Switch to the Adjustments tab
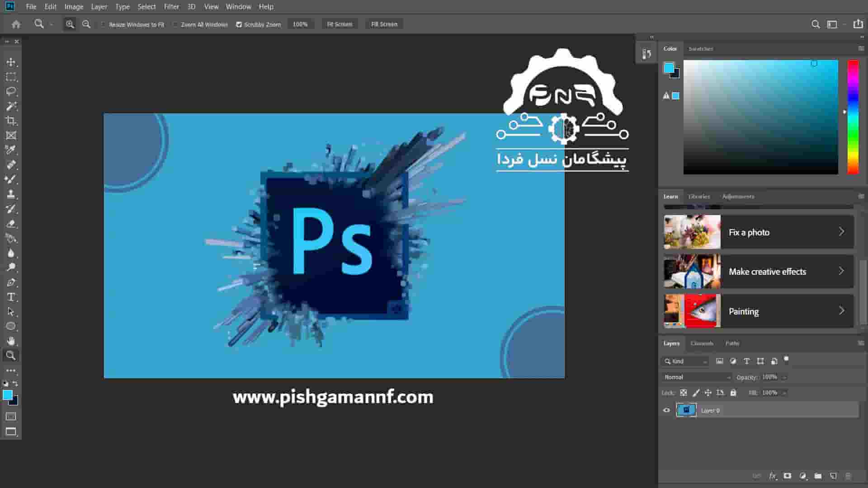This screenshot has height=488, width=868. [x=738, y=197]
